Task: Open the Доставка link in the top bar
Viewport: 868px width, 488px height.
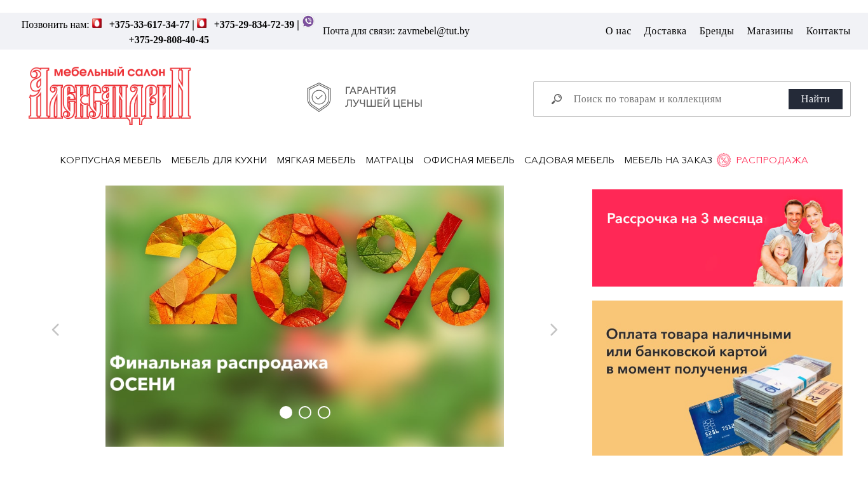Action: tap(665, 31)
